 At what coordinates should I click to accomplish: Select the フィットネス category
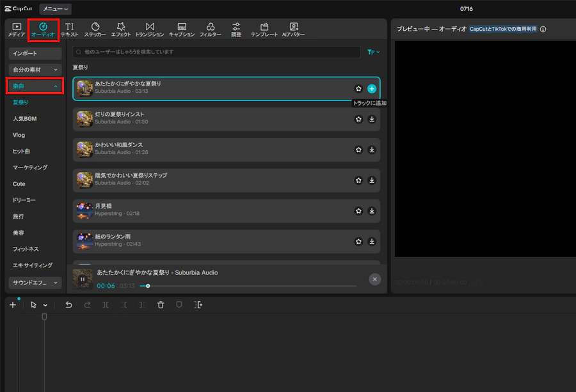[26, 249]
